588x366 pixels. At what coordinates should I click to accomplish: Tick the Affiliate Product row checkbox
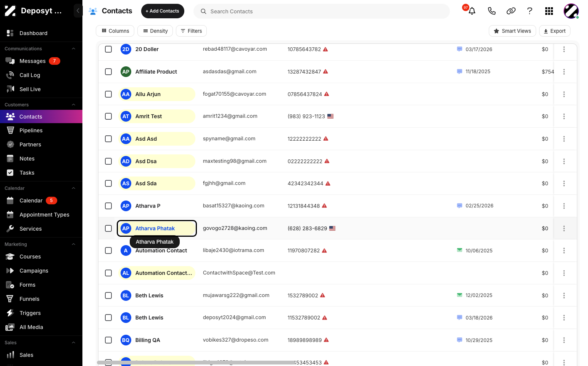click(108, 72)
